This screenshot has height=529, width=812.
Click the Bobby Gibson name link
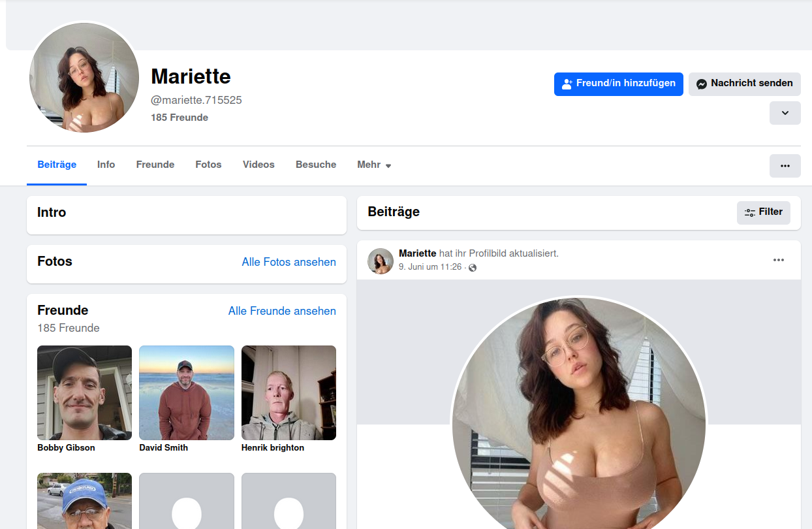pyautogui.click(x=66, y=448)
